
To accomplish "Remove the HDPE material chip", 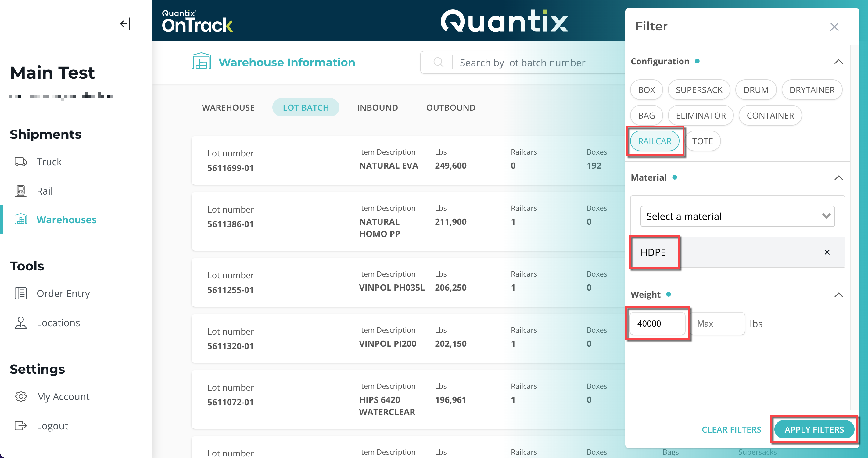I will 827,252.
